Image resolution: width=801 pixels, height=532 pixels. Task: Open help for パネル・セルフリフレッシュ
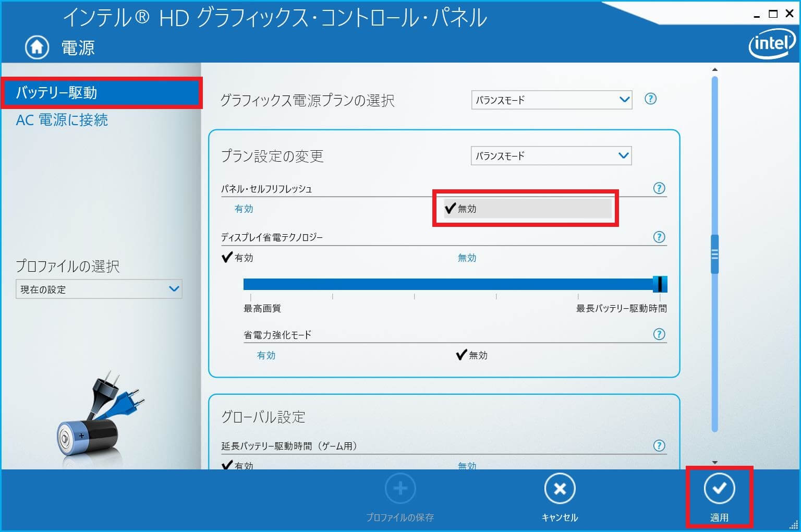tap(659, 188)
